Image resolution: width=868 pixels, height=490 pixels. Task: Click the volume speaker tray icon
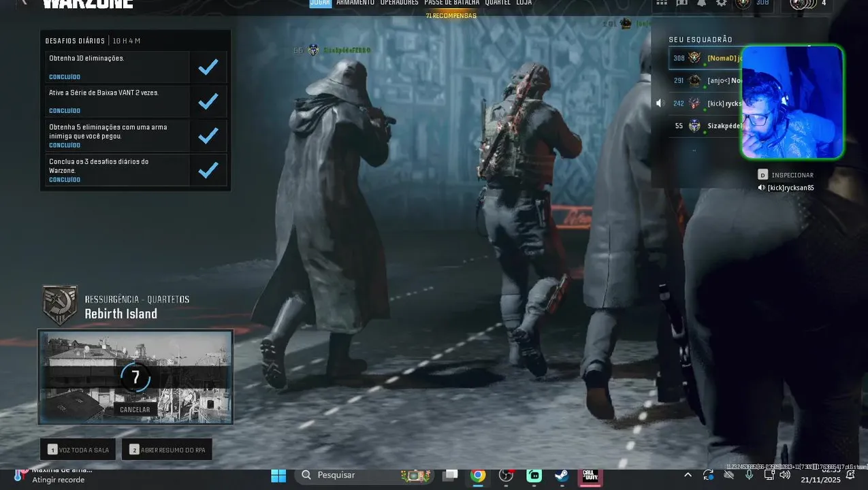click(x=785, y=475)
